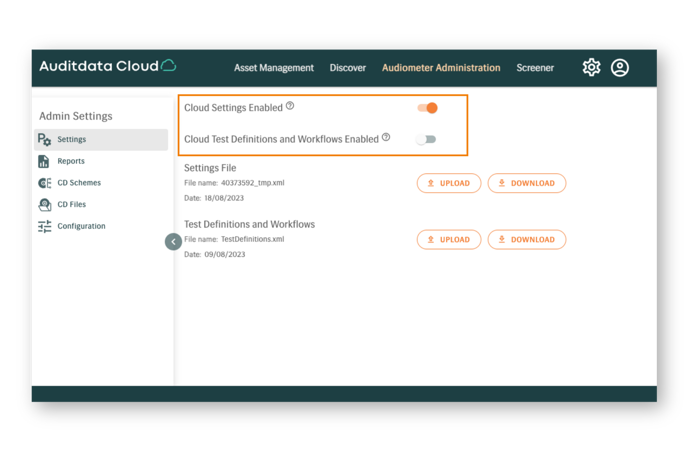Screen dimensions: 700x463
Task: Select the Audiometer Administration tab
Action: coord(441,68)
